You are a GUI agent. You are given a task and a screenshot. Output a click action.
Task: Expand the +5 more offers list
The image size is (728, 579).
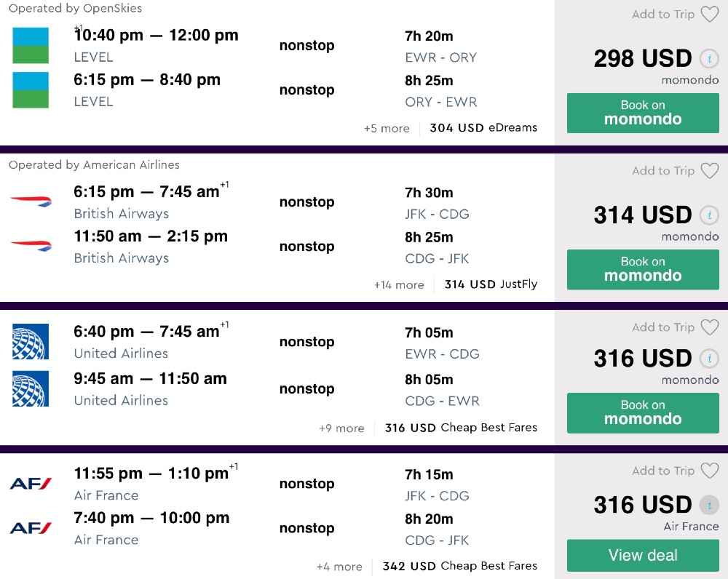pyautogui.click(x=387, y=129)
